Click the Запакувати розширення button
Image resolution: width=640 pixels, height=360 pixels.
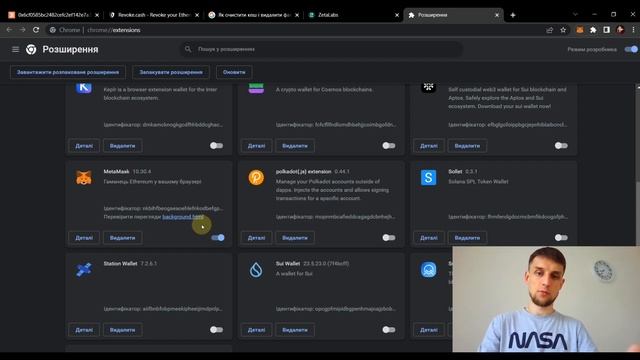[x=171, y=72]
